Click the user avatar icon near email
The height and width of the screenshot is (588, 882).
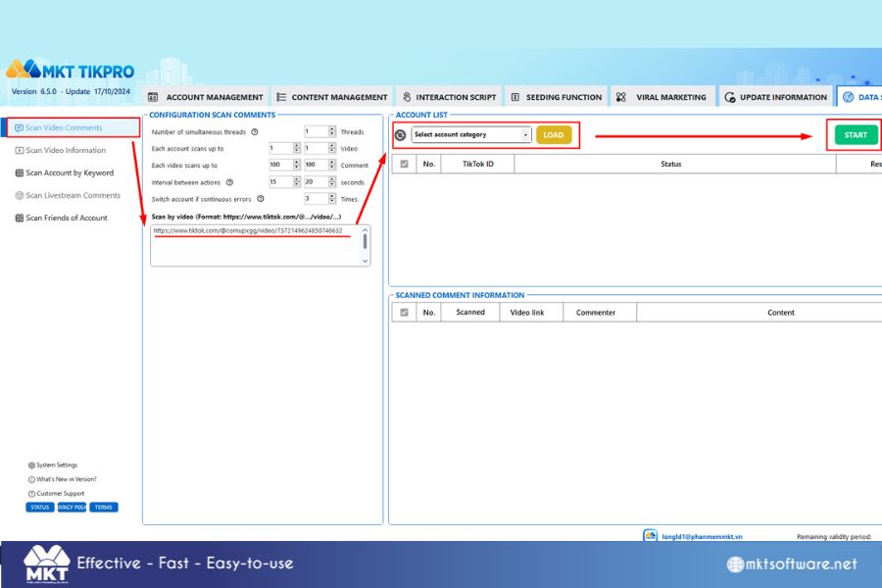coord(651,535)
